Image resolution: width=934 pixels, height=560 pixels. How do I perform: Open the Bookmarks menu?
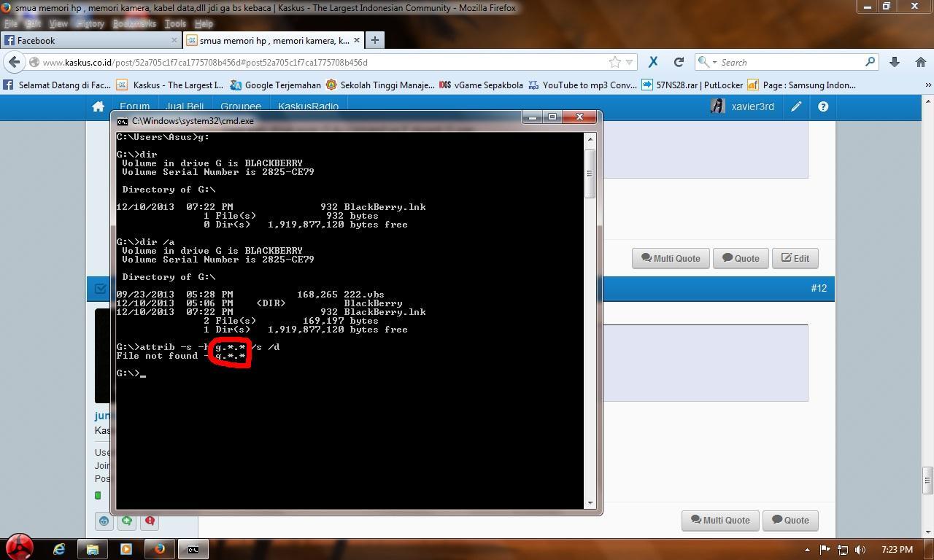[x=134, y=23]
